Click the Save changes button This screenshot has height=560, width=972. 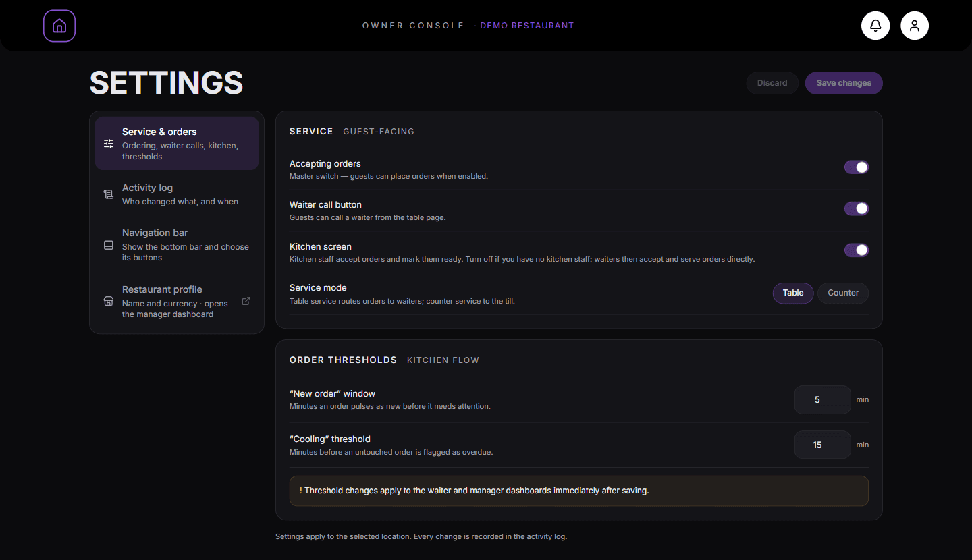[844, 83]
